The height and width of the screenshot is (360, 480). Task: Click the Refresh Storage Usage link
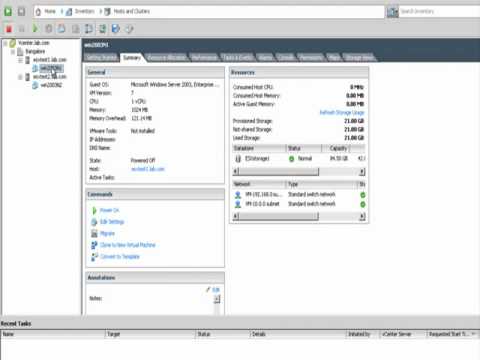point(342,113)
